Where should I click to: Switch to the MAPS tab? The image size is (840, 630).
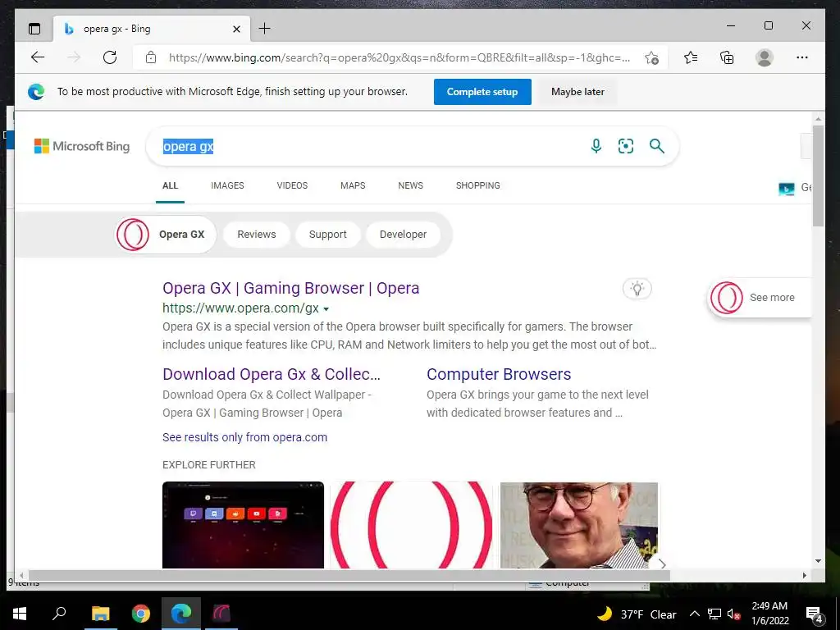click(x=353, y=185)
